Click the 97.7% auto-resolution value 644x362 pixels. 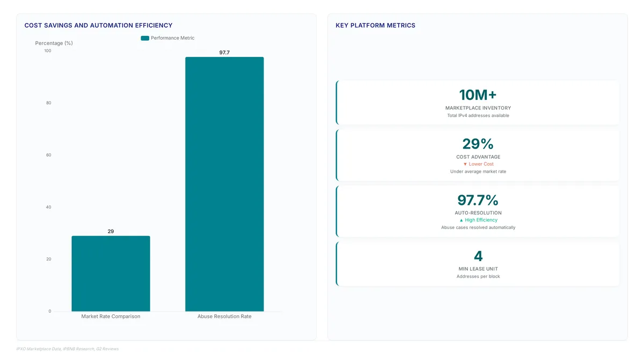click(478, 200)
